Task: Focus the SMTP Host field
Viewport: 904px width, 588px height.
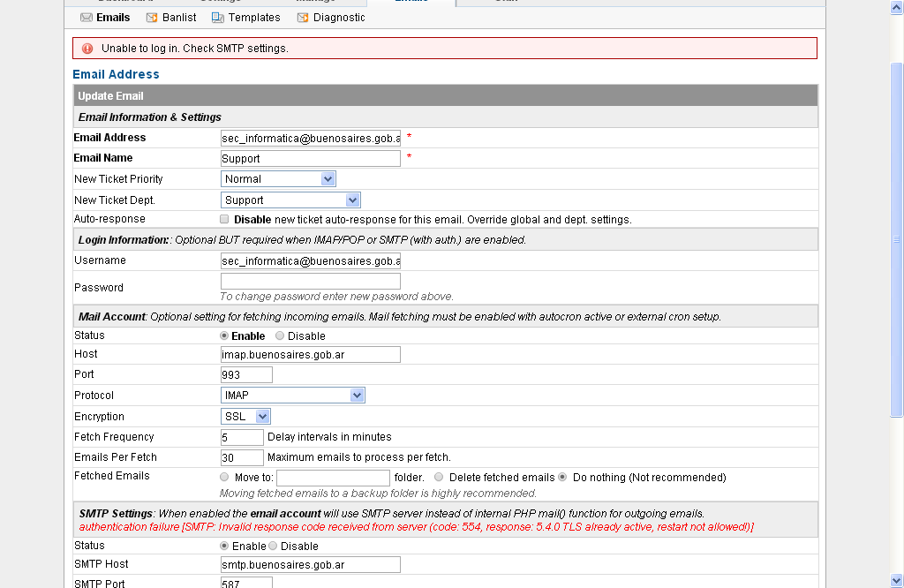Action: coord(311,565)
